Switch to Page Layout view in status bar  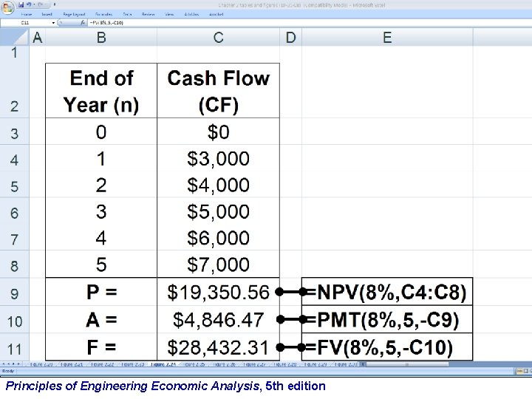click(526, 371)
